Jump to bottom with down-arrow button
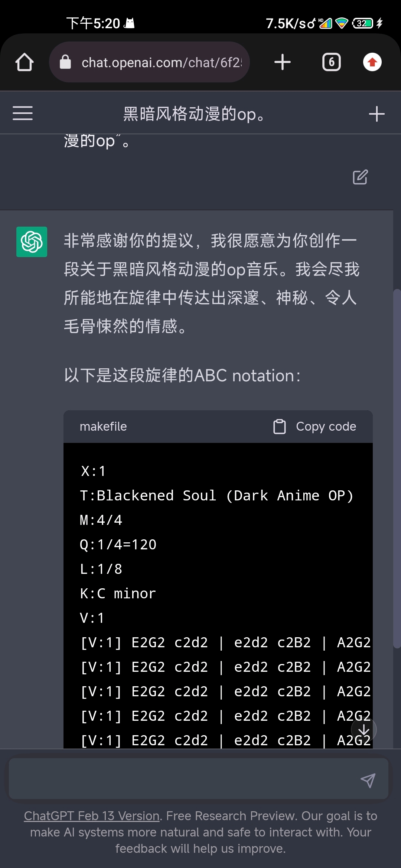 click(364, 730)
